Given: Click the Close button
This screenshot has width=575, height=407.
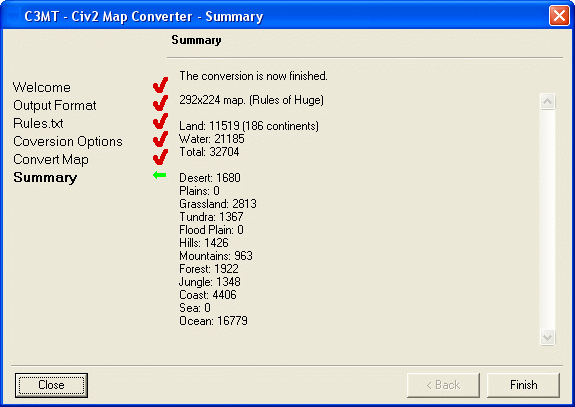Looking at the screenshot, I should pyautogui.click(x=51, y=385).
